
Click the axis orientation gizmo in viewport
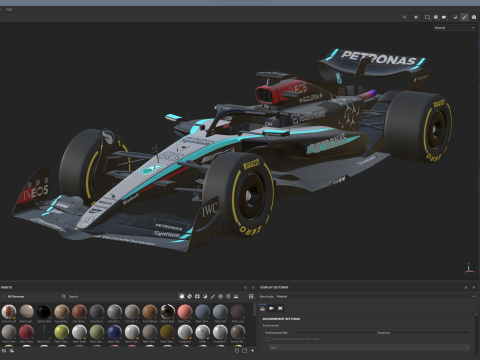click(x=469, y=268)
